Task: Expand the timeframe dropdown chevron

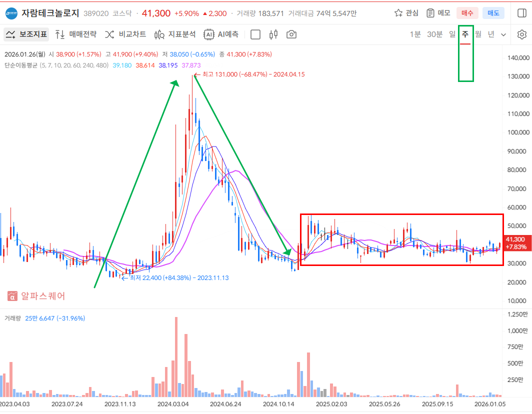Action: pyautogui.click(x=503, y=34)
